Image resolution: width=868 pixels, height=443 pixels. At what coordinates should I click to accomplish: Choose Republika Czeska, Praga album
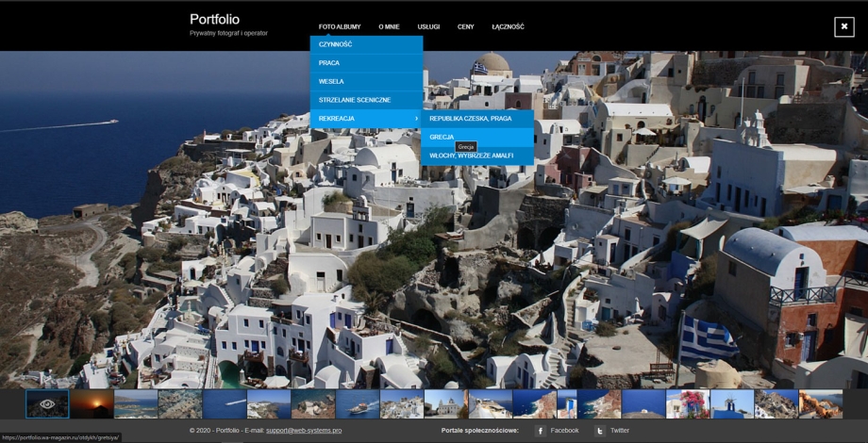tap(470, 119)
